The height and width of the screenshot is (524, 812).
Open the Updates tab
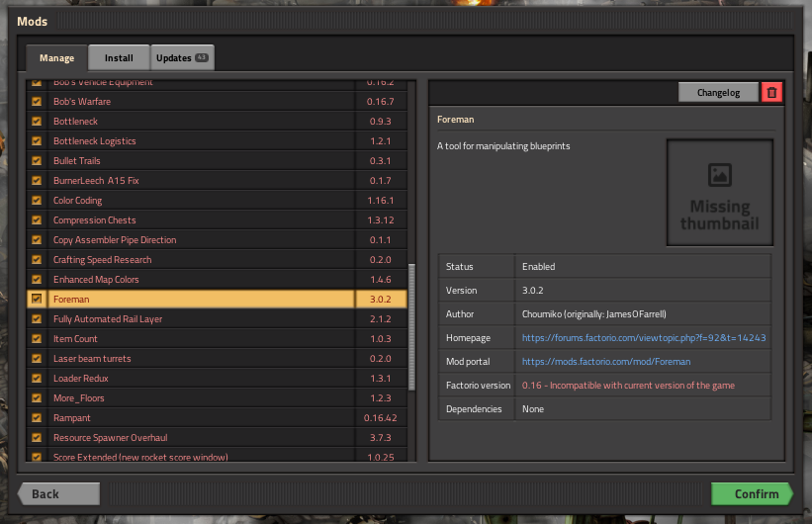click(x=182, y=58)
